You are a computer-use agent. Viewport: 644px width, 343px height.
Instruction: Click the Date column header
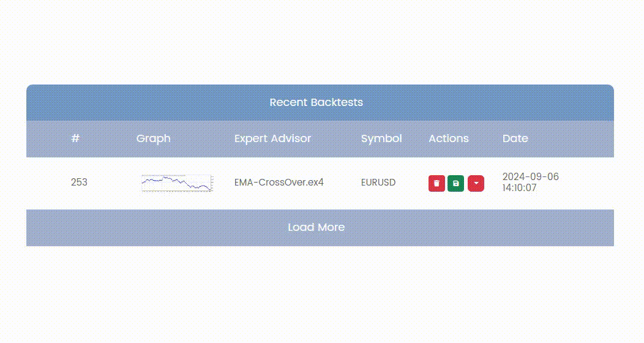(x=515, y=138)
